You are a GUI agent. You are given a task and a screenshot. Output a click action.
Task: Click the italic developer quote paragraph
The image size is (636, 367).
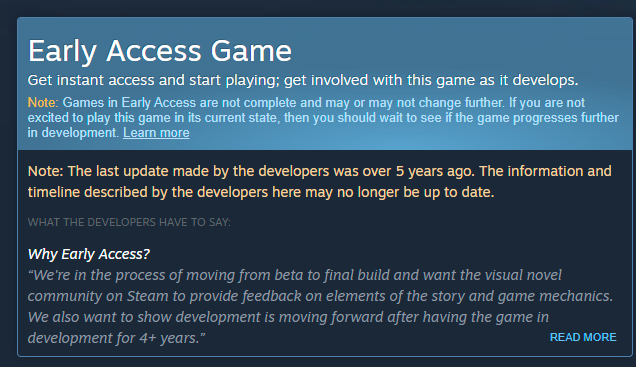(320, 306)
